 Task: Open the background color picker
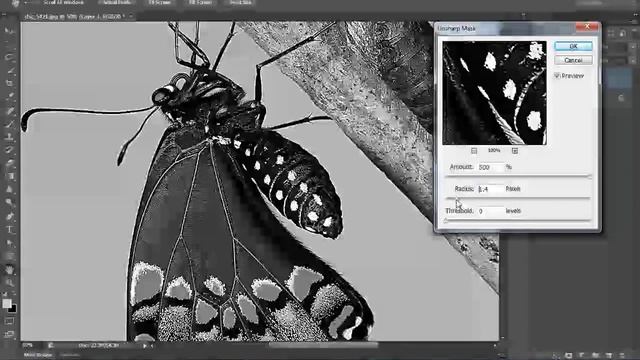pos(13,309)
